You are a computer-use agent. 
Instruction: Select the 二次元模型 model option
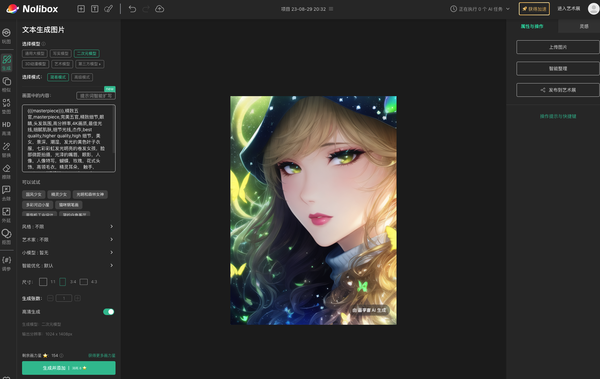click(x=86, y=54)
